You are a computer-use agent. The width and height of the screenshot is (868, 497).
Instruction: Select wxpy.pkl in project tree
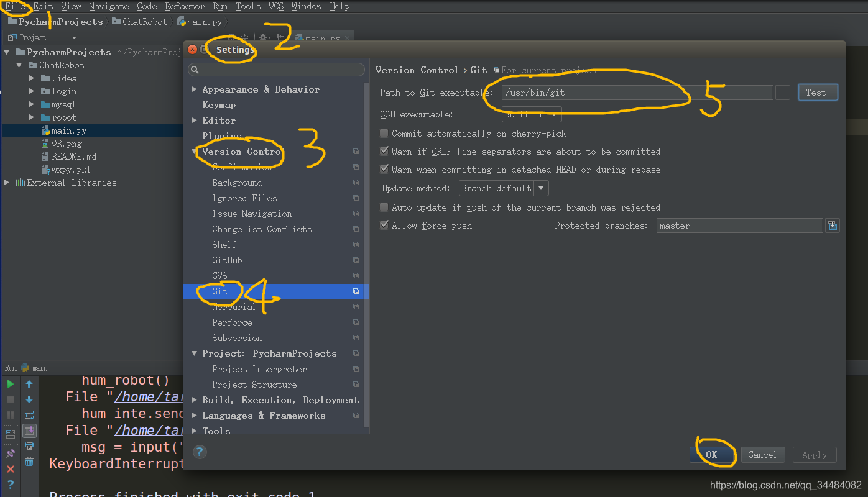pos(71,170)
